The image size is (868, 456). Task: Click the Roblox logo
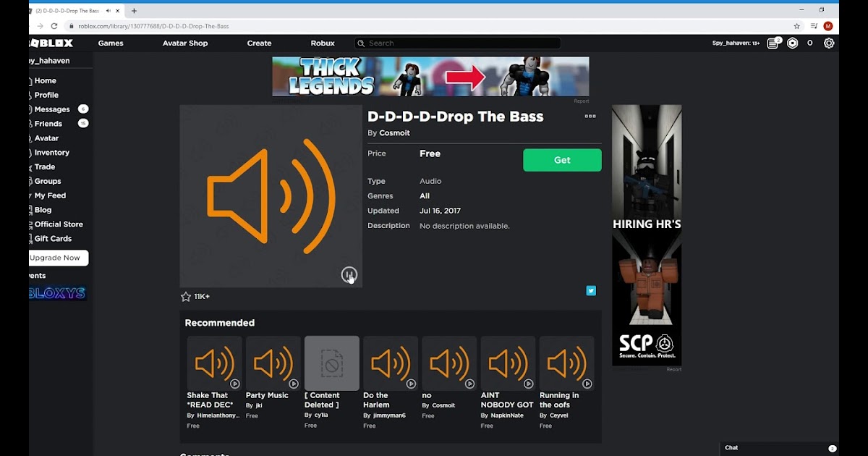(51, 43)
